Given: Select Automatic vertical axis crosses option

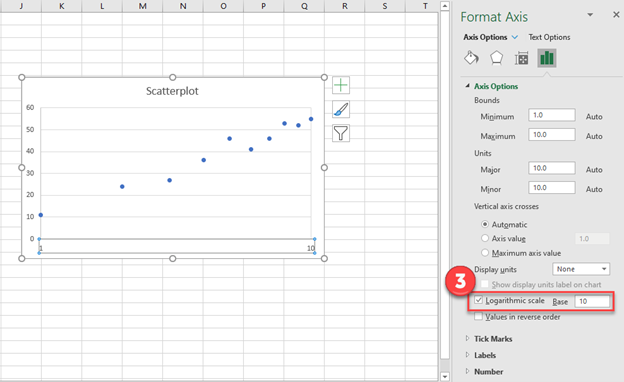Looking at the screenshot, I should 485,224.
